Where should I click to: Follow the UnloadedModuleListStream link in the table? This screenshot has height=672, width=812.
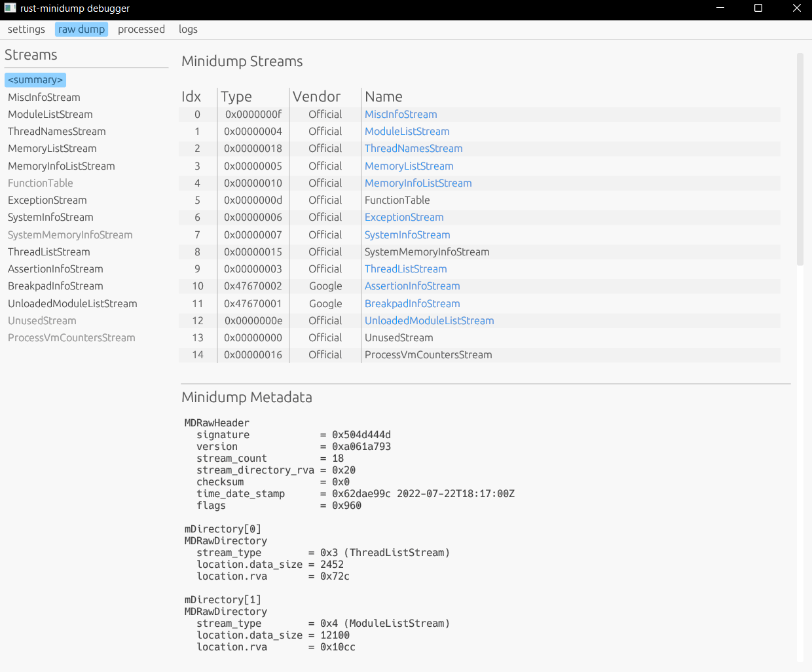pos(430,320)
